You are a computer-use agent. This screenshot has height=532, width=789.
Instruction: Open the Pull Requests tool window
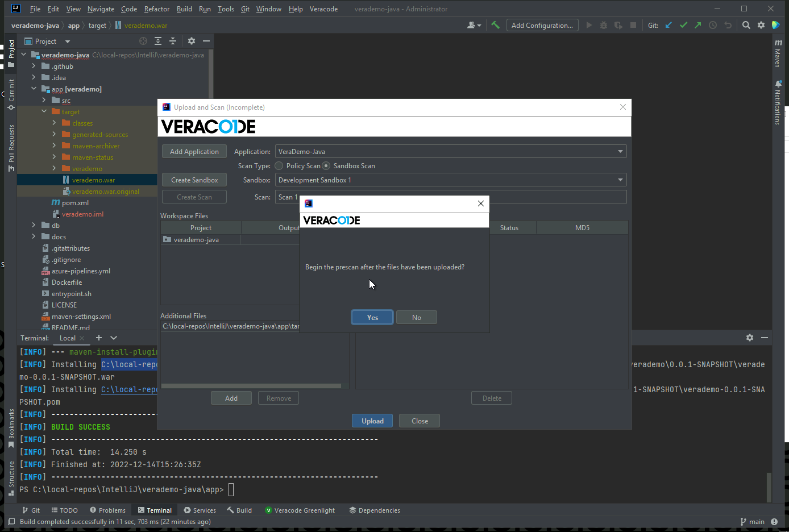11,148
